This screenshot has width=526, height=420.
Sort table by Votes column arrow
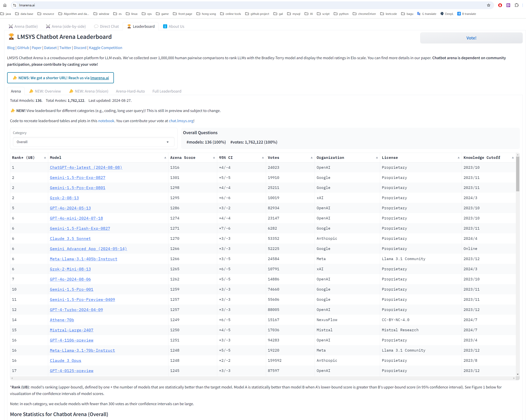click(x=312, y=158)
